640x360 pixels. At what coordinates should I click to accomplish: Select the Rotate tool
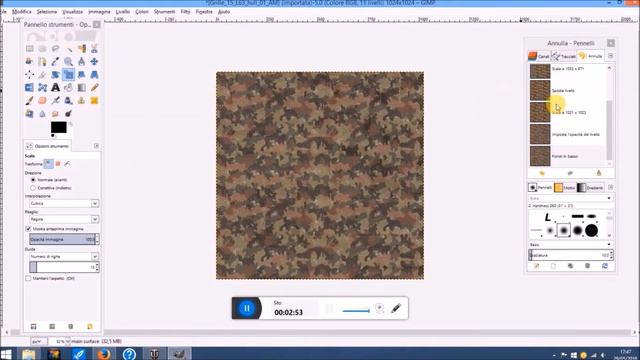pos(56,75)
